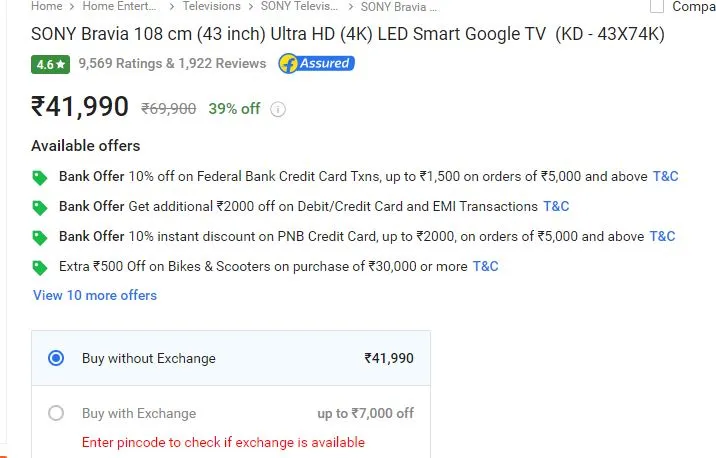Open the SONY Televisions breadcrumb link
This screenshot has width=716, height=458.
point(299,6)
